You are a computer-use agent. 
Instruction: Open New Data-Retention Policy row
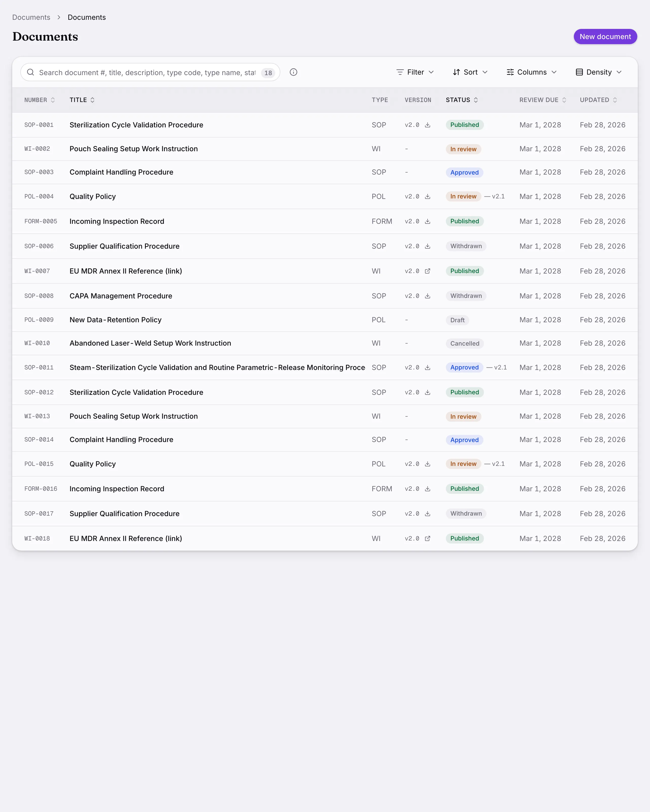(x=325, y=320)
